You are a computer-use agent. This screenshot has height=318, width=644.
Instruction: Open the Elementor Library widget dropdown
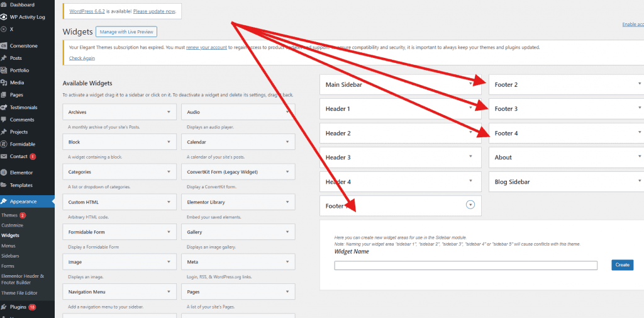click(287, 202)
